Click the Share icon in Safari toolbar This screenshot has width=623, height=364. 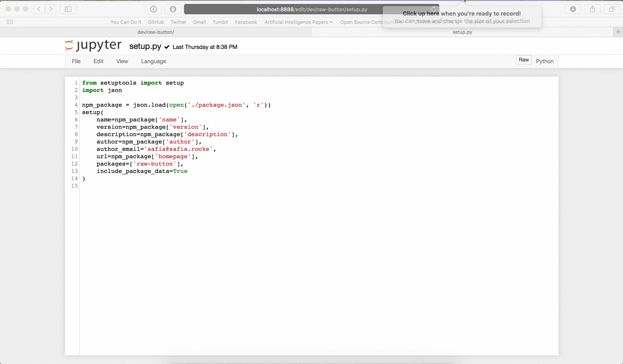point(592,9)
